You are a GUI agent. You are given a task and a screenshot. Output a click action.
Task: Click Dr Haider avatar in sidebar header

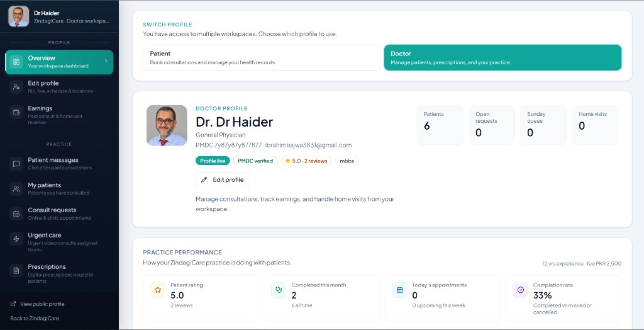(18, 16)
